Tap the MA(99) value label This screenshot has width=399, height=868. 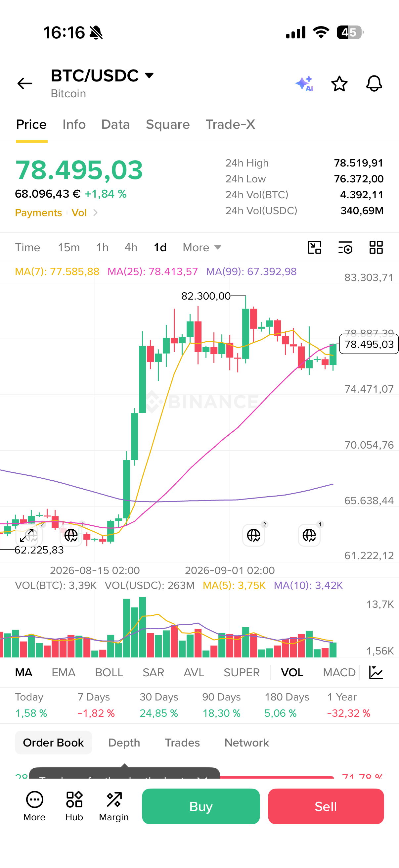[x=251, y=271]
